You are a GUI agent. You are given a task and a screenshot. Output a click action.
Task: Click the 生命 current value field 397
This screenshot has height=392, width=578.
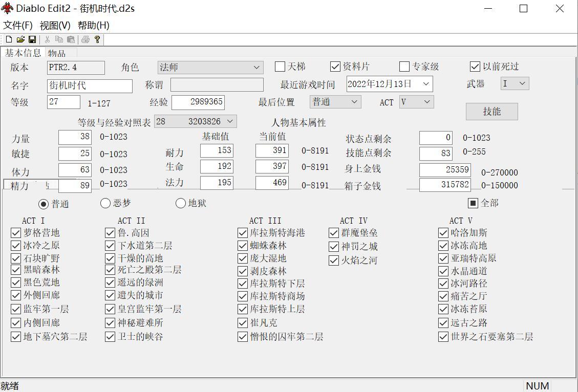(272, 166)
